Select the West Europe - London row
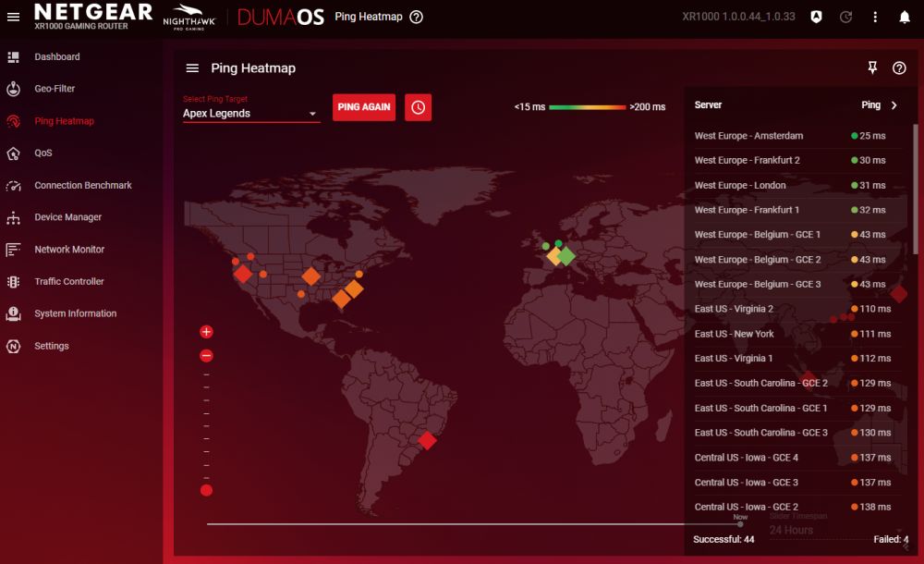This screenshot has height=564, width=924. click(x=798, y=185)
